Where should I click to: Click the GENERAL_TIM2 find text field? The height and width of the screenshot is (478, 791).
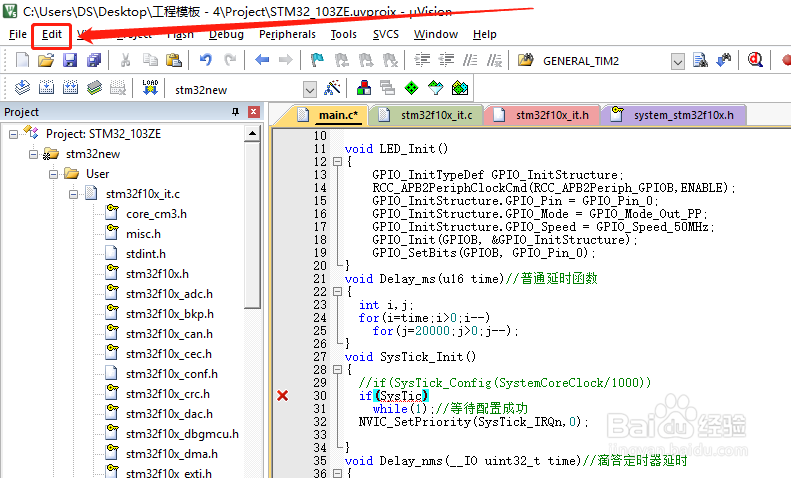point(604,61)
